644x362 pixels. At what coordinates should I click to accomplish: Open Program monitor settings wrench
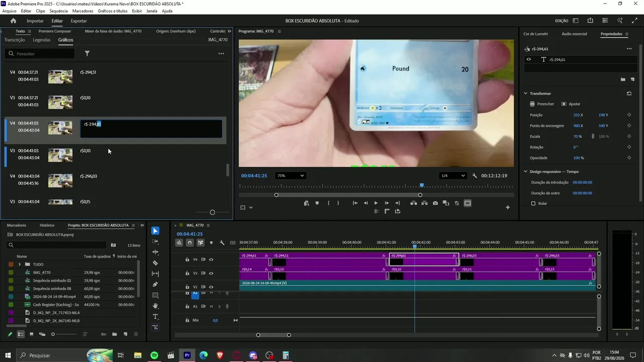[x=474, y=175]
